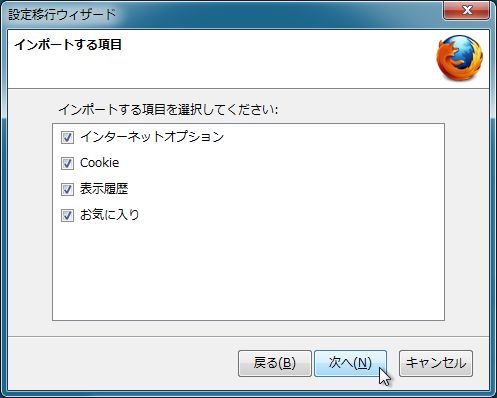Viewport: 497px width, 398px height.
Task: Toggle the Cookie checkbox
Action: pos(67,163)
